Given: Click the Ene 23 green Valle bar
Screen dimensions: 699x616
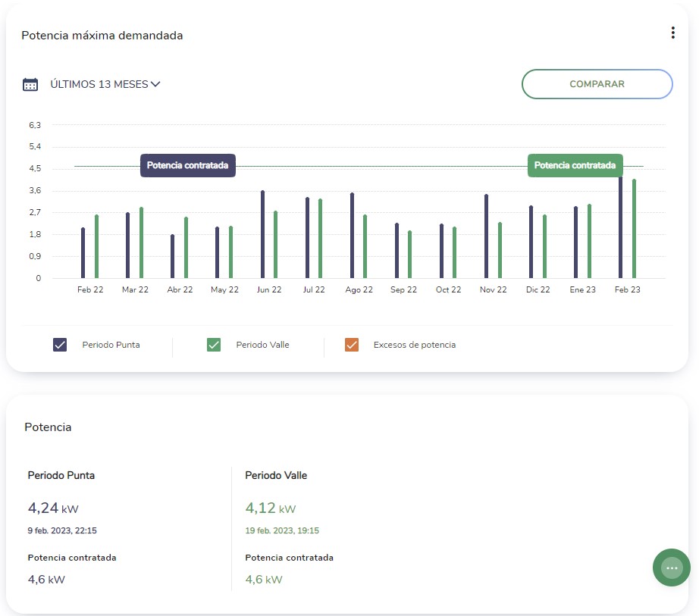Looking at the screenshot, I should [x=589, y=241].
